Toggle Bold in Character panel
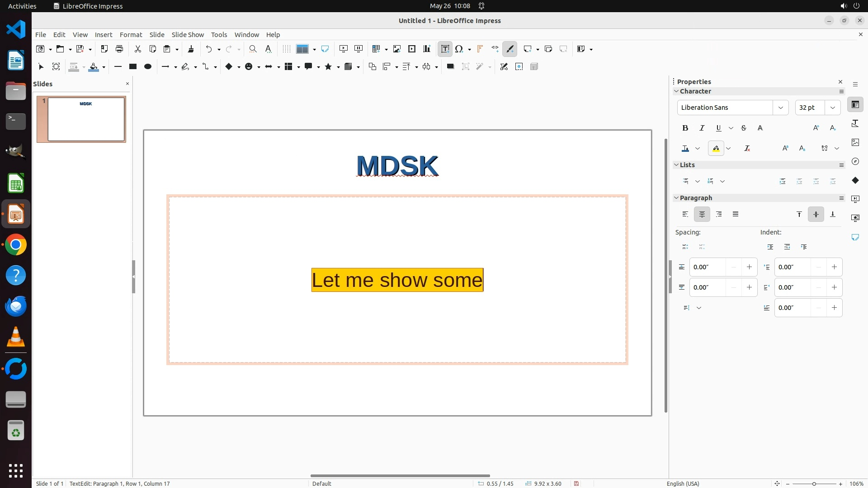This screenshot has height=488, width=868. click(x=685, y=128)
